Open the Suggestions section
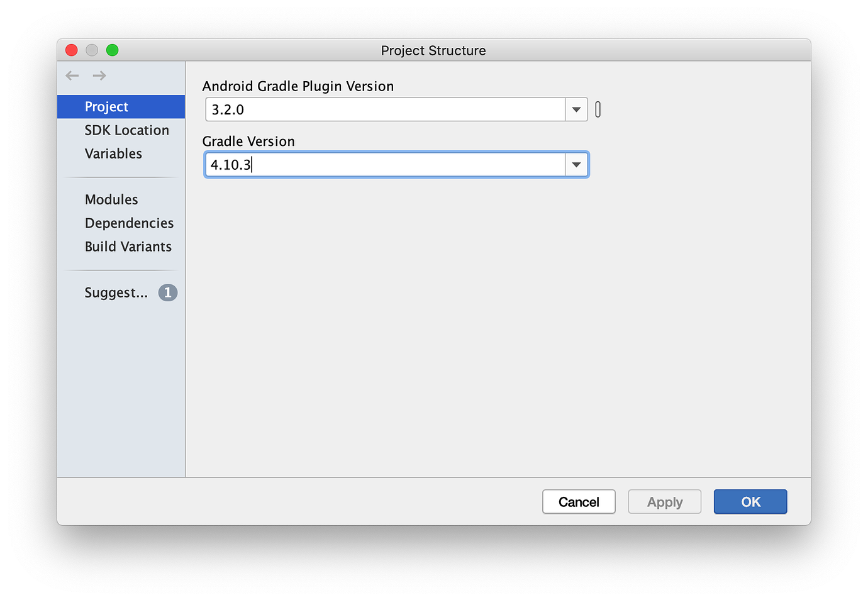Viewport: 868px width, 600px height. [x=116, y=292]
